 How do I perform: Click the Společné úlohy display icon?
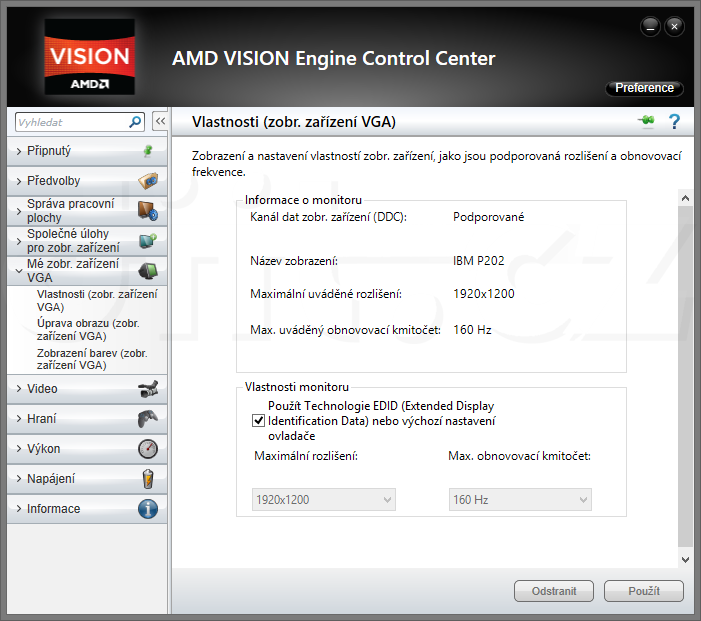pos(148,241)
